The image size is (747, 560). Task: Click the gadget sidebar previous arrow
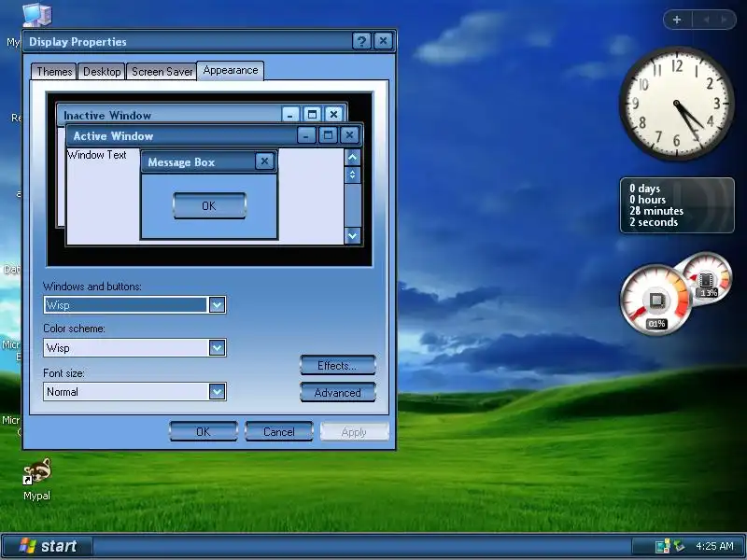(706, 20)
